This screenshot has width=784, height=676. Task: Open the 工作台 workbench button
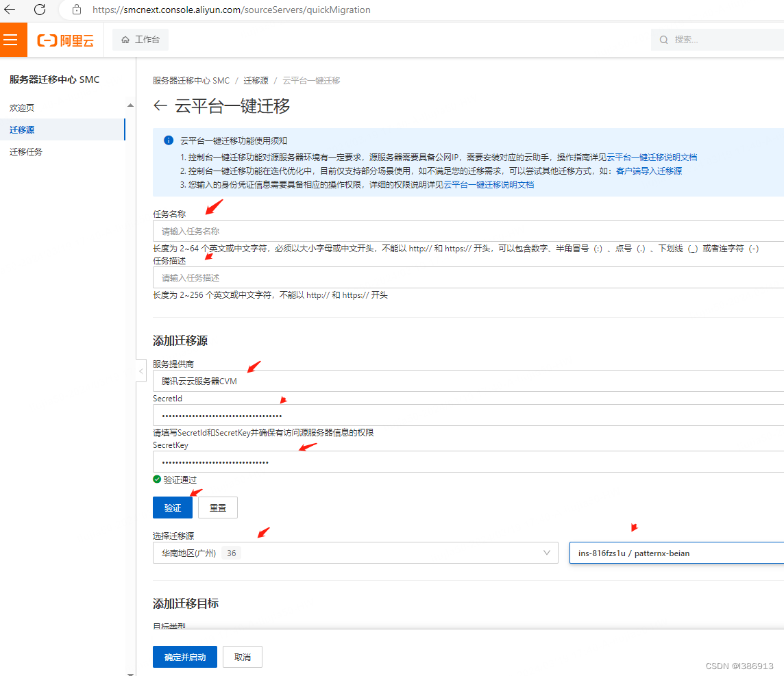(140, 40)
